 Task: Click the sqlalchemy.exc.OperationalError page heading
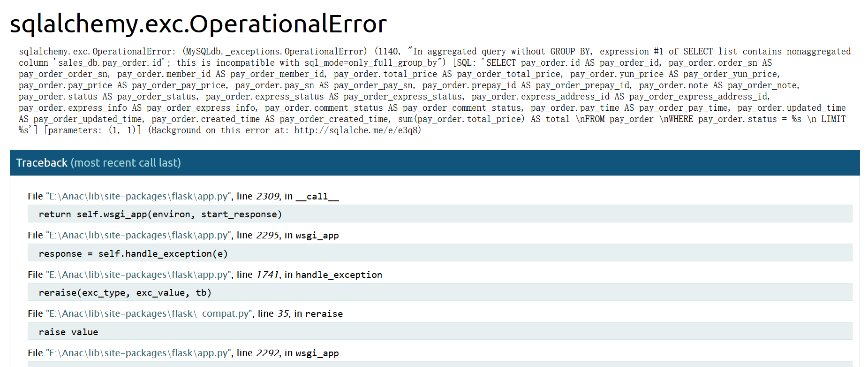point(198,24)
